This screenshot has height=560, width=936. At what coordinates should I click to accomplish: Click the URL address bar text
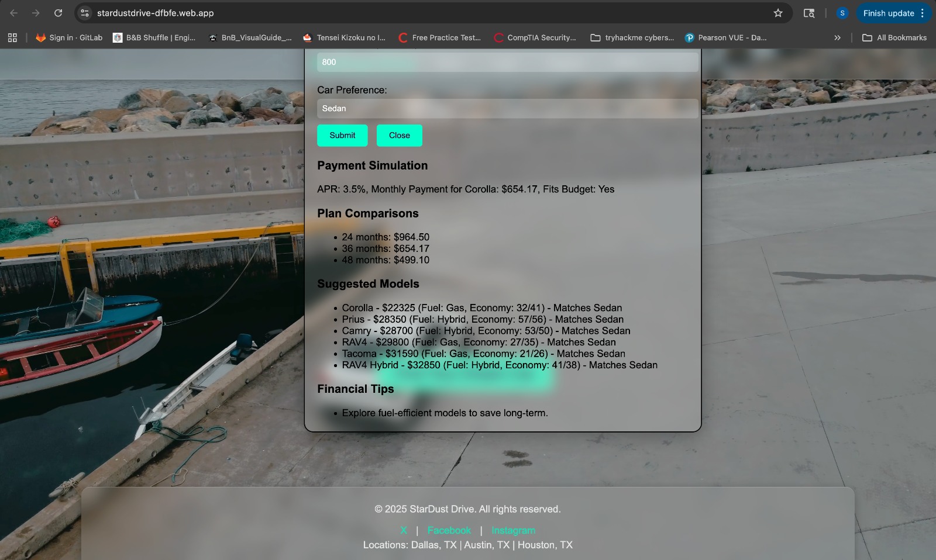pyautogui.click(x=155, y=13)
